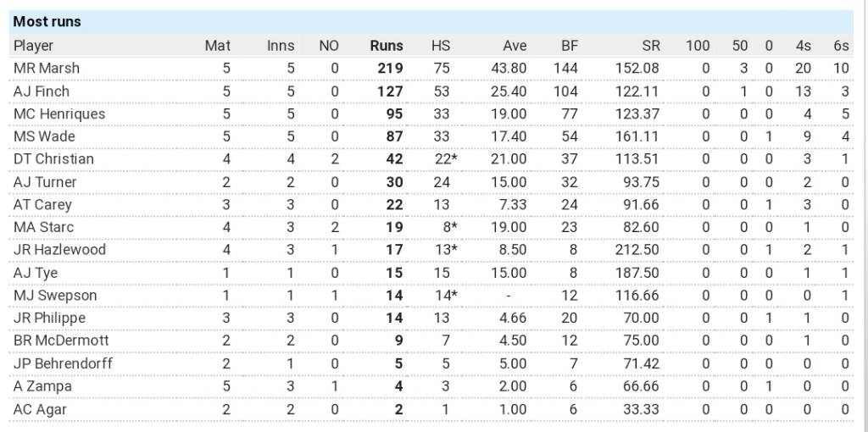
Task: Select the Ave column header
Action: tap(515, 46)
